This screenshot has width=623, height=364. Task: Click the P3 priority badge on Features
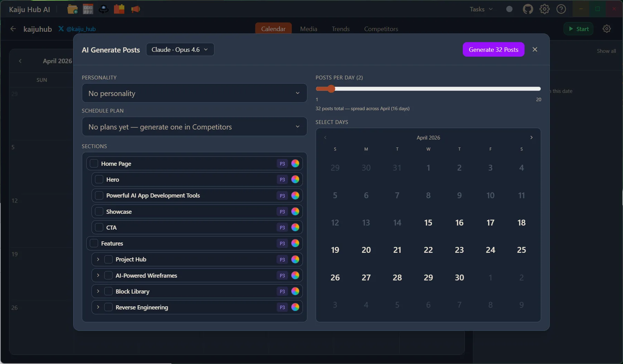point(282,243)
